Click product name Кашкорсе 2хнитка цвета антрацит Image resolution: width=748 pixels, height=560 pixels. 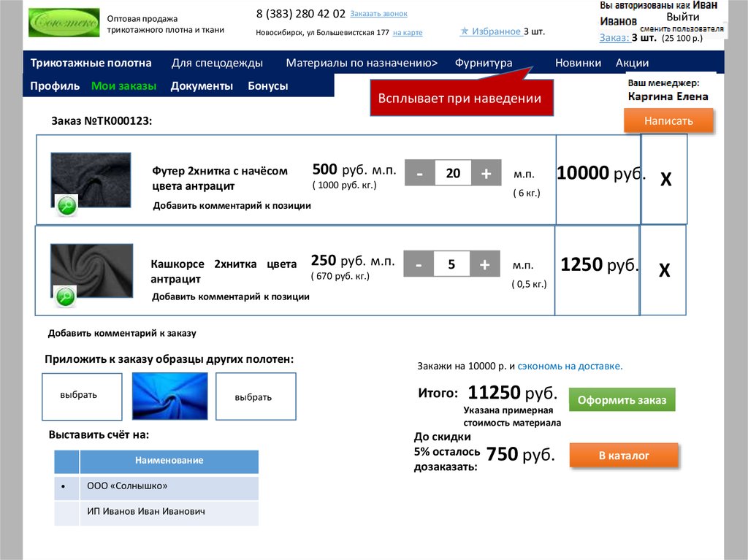tap(224, 271)
